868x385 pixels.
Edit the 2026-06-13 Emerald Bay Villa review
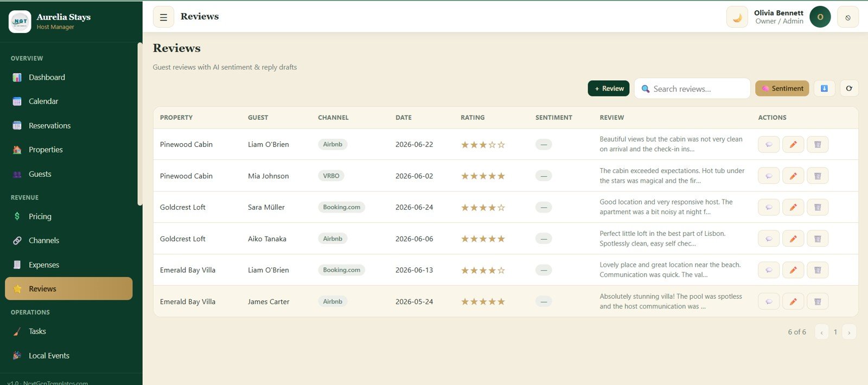point(793,270)
